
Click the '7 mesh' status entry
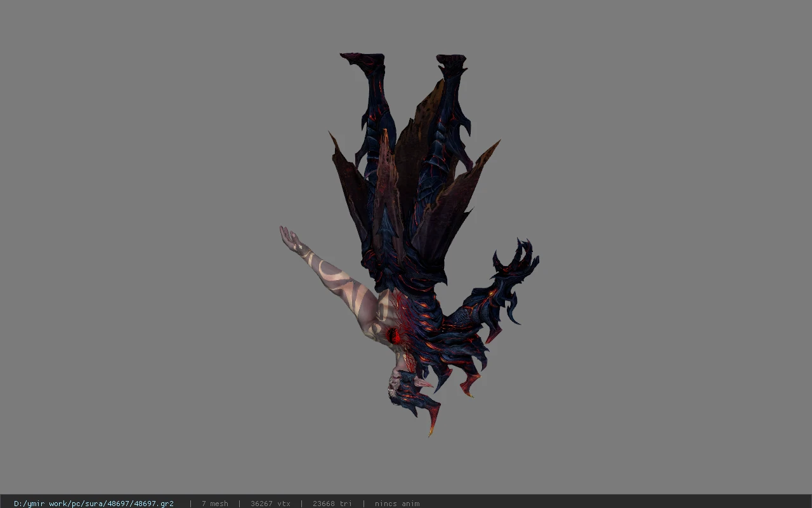click(215, 504)
